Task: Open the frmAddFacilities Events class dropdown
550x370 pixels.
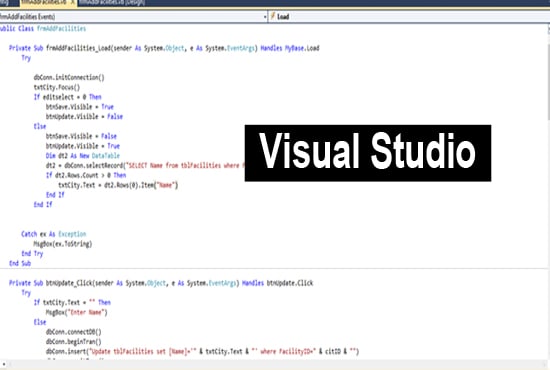Action: 134,16
